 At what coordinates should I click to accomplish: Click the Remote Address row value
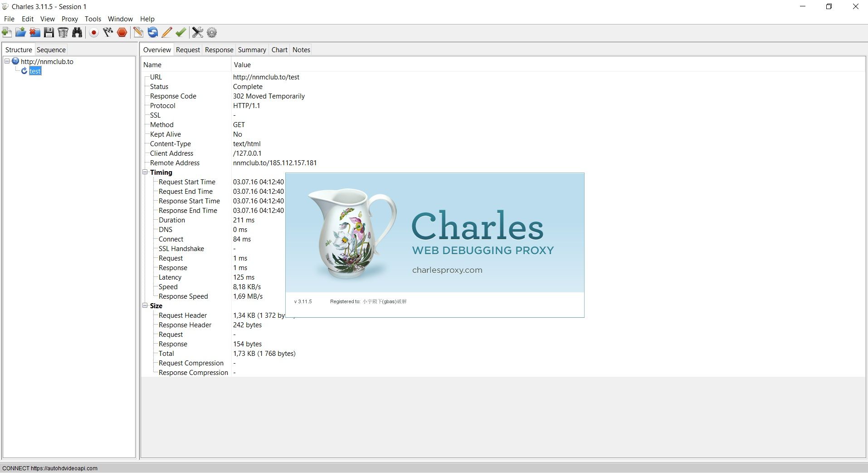click(x=275, y=163)
